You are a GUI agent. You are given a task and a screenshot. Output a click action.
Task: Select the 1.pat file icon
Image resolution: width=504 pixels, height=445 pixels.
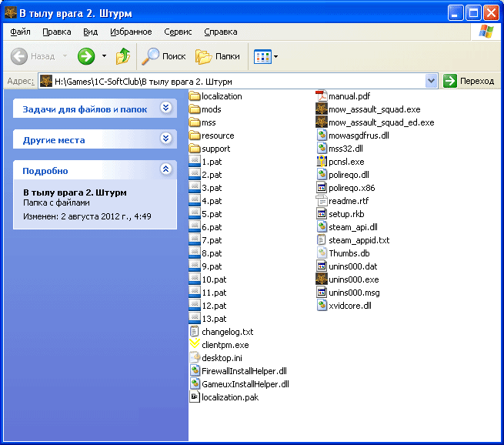point(195,162)
